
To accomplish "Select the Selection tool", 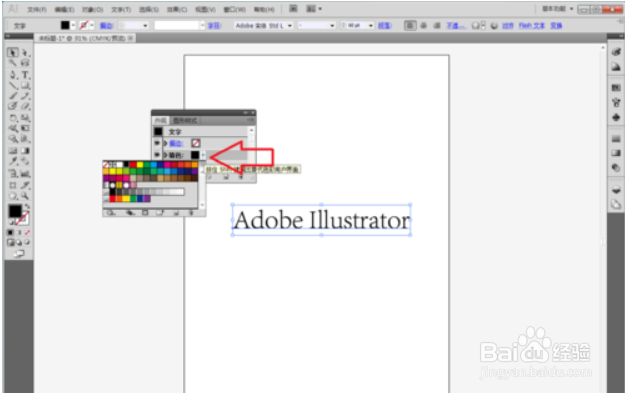I will (x=12, y=53).
